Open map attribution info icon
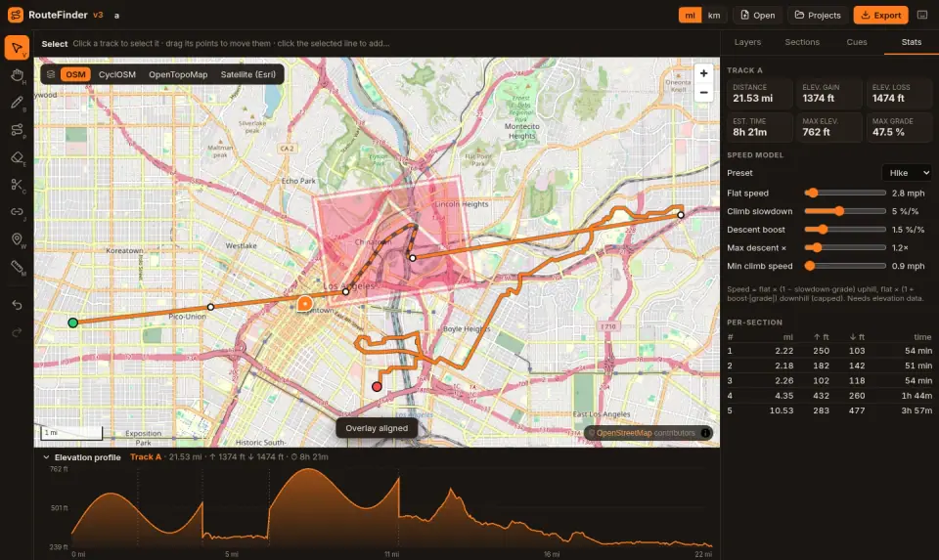939x560 pixels. [705, 433]
